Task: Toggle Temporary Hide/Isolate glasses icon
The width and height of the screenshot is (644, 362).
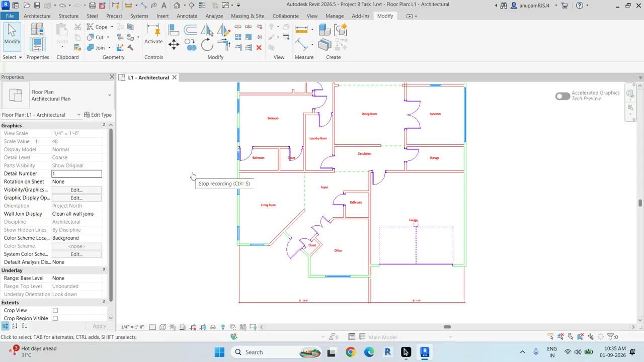Action: (x=213, y=327)
